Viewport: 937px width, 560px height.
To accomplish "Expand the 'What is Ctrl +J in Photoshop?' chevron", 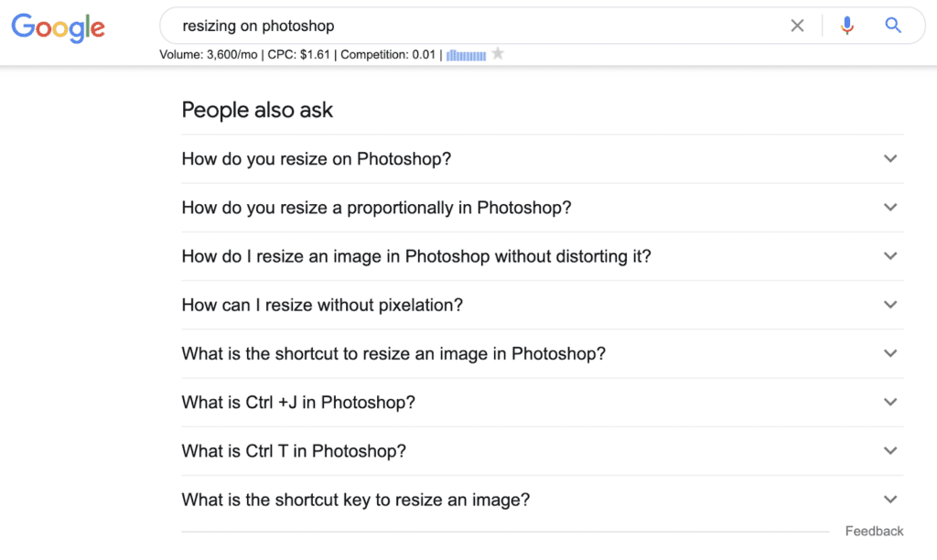I will pos(890,403).
